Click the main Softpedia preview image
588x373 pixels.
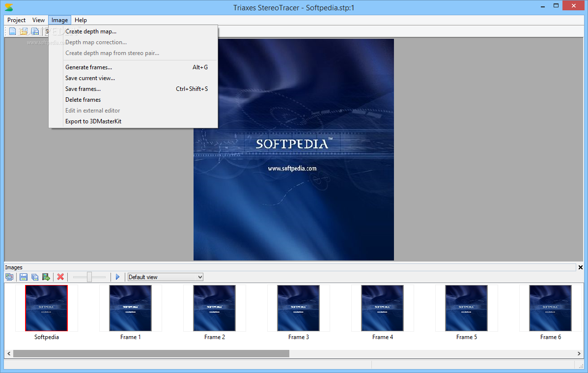pyautogui.click(x=294, y=150)
